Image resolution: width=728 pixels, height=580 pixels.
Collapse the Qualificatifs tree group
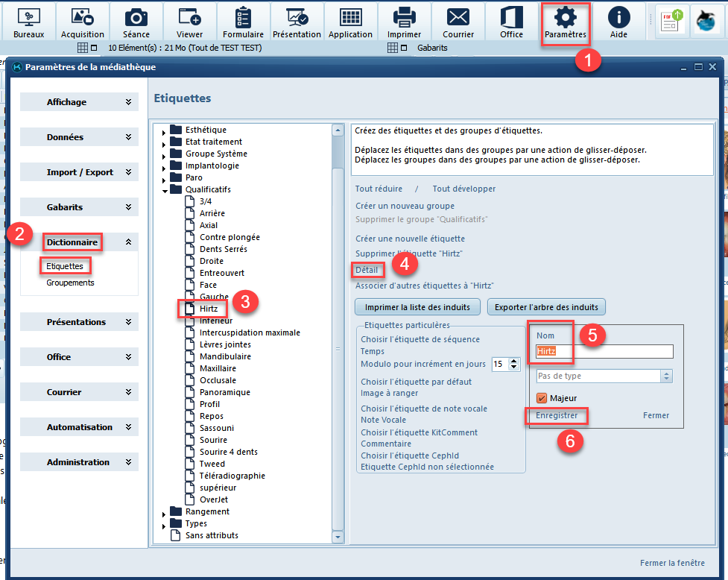[165, 190]
